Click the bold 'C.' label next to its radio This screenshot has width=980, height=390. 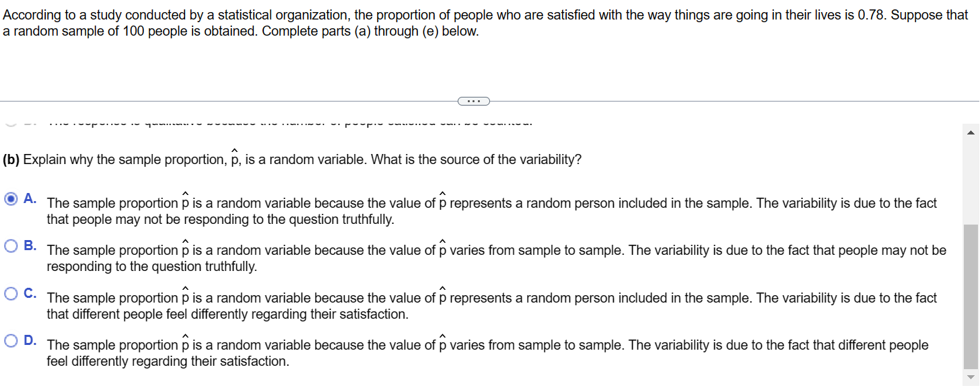click(28, 292)
